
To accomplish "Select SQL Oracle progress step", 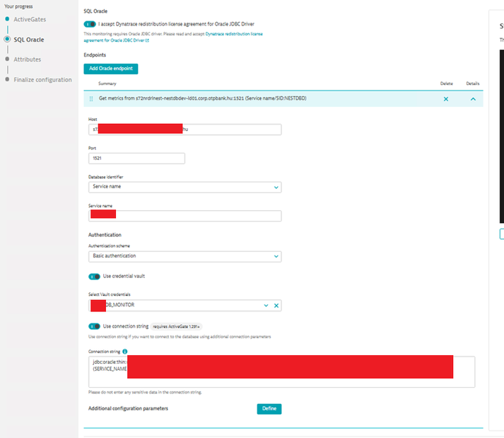I will (28, 40).
